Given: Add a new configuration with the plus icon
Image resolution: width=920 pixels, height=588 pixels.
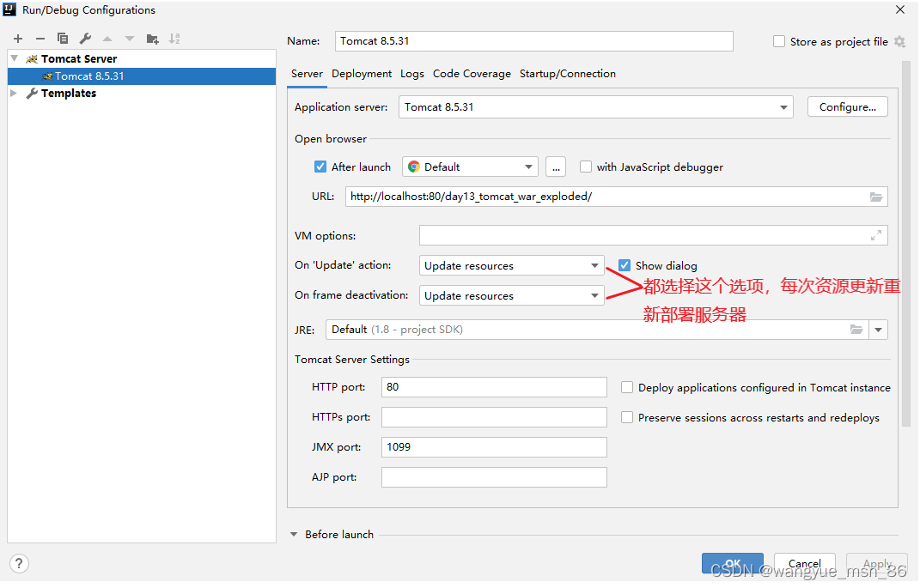Looking at the screenshot, I should point(18,39).
